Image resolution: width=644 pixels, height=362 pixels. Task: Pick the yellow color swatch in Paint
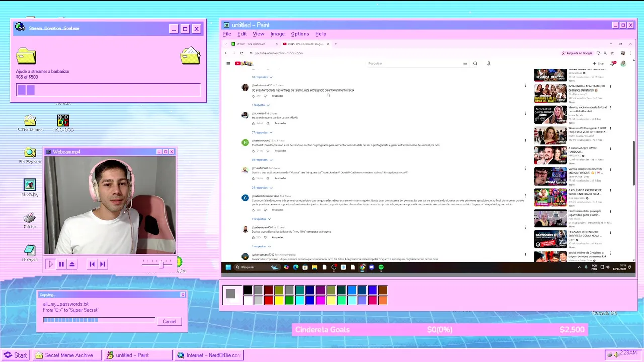[x=279, y=300]
